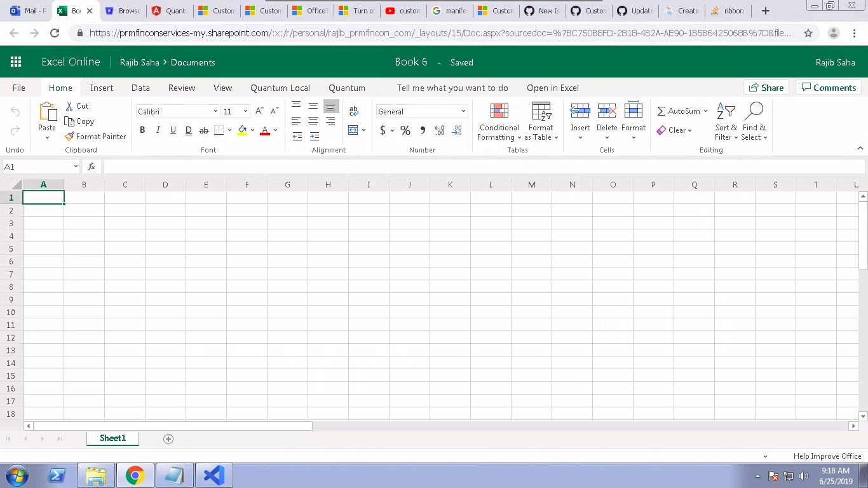Open the Documents breadcrumb link

point(193,62)
